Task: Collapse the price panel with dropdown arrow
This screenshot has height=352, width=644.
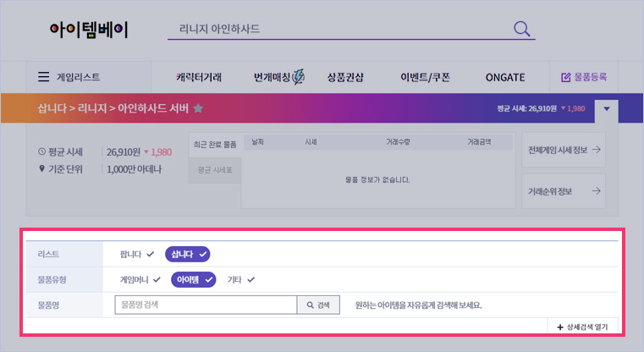Action: (607, 109)
